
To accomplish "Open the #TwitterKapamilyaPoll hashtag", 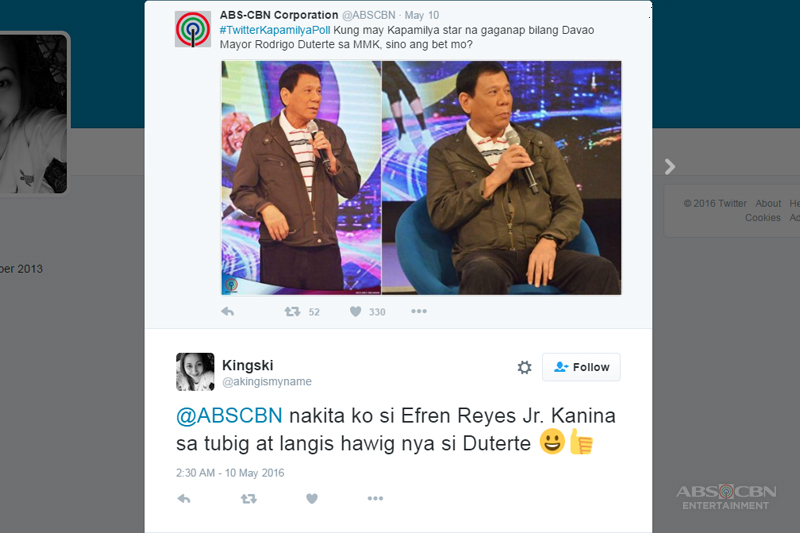I will 275,30.
